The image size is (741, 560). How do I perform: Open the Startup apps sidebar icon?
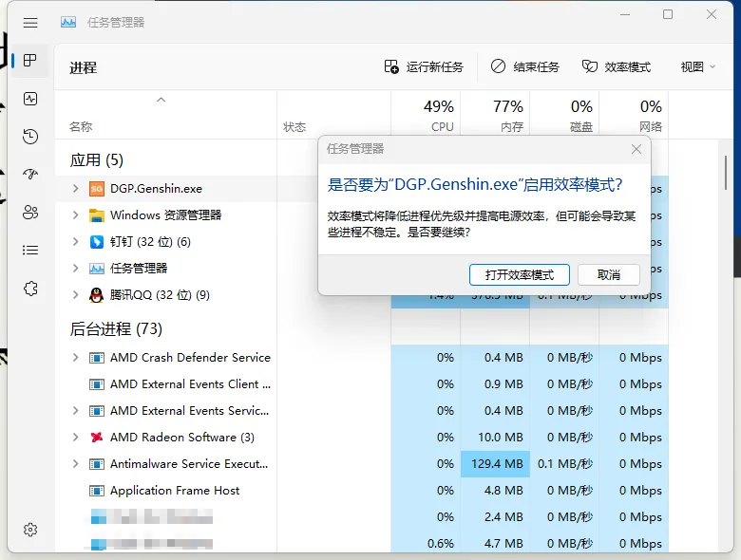coord(30,175)
